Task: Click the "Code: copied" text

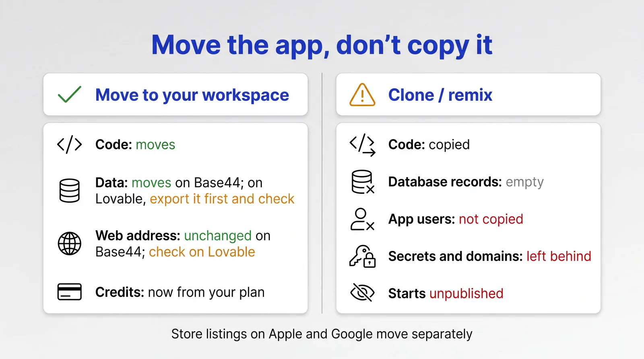Action: point(429,145)
